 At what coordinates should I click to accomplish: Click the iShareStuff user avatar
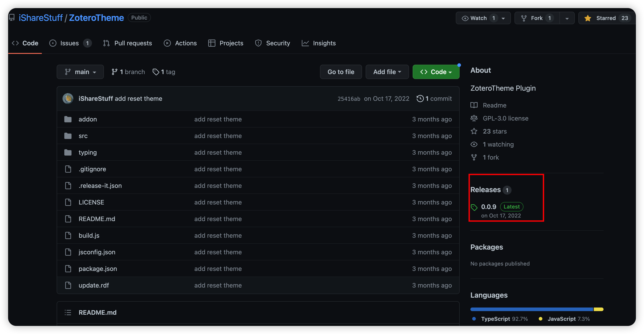pyautogui.click(x=68, y=98)
